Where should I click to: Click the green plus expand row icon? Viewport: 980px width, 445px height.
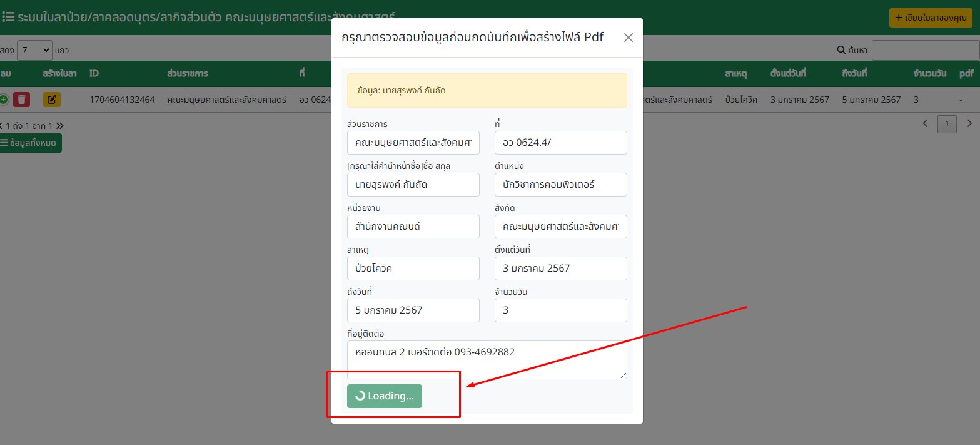tap(4, 100)
